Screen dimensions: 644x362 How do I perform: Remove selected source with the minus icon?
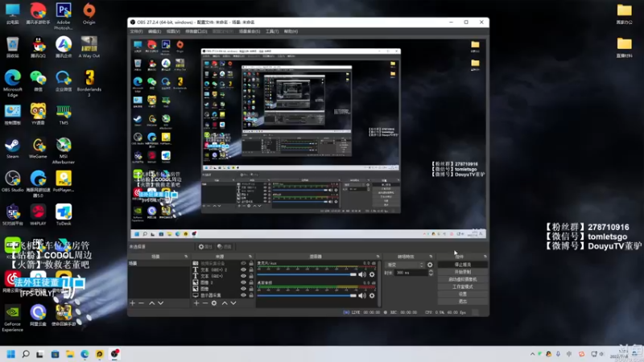[205, 303]
